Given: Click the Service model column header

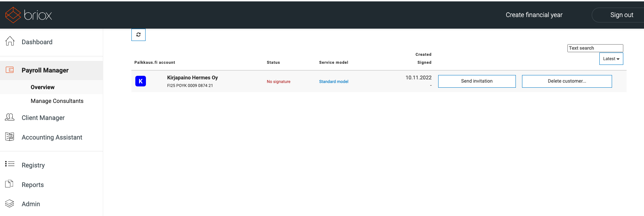Looking at the screenshot, I should 334,62.
